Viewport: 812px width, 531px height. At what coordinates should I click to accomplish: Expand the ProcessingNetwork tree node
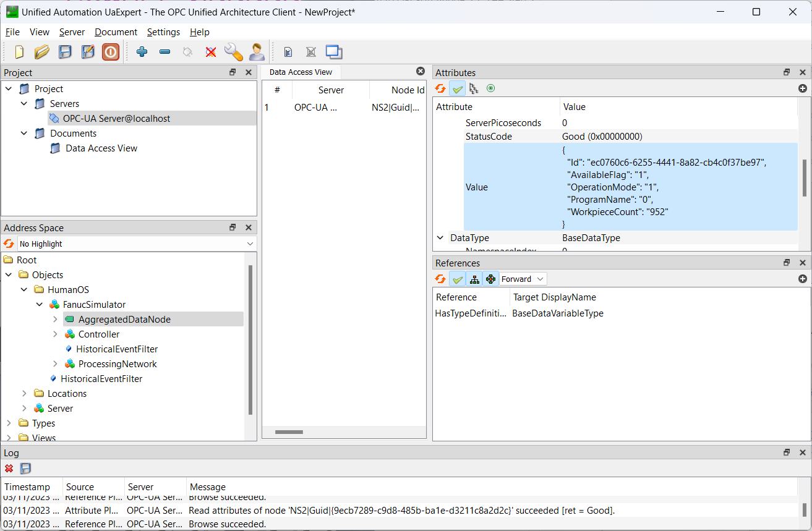tap(55, 363)
